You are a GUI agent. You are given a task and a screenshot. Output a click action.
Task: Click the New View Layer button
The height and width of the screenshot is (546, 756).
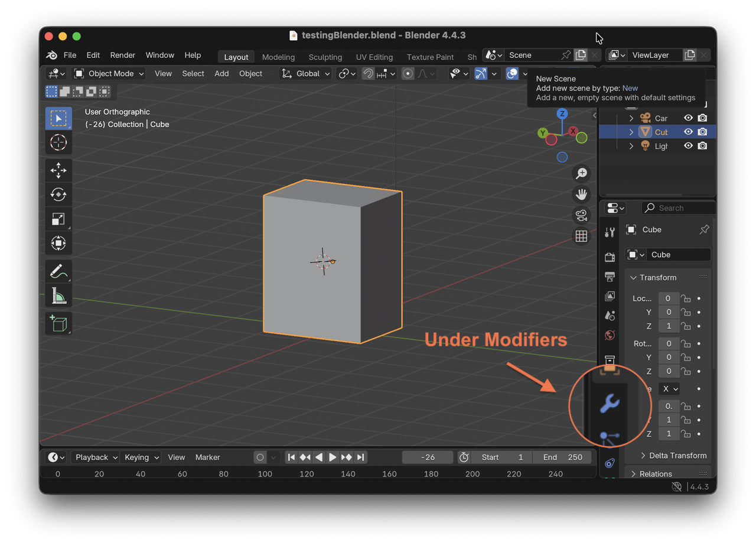pos(690,55)
